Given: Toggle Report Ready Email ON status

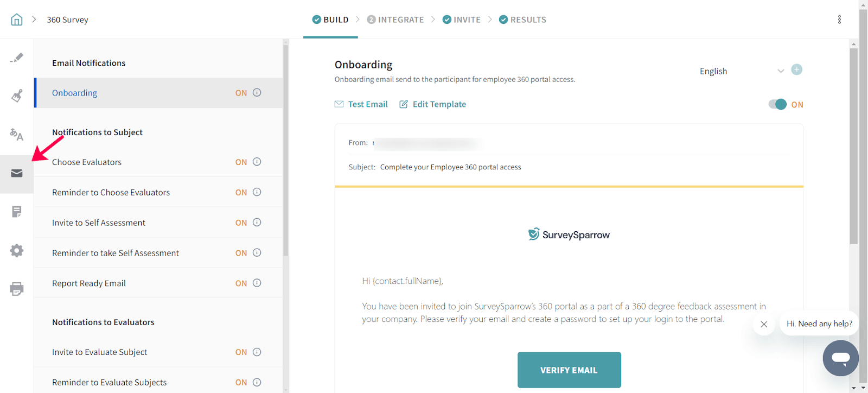Looking at the screenshot, I should 241,283.
